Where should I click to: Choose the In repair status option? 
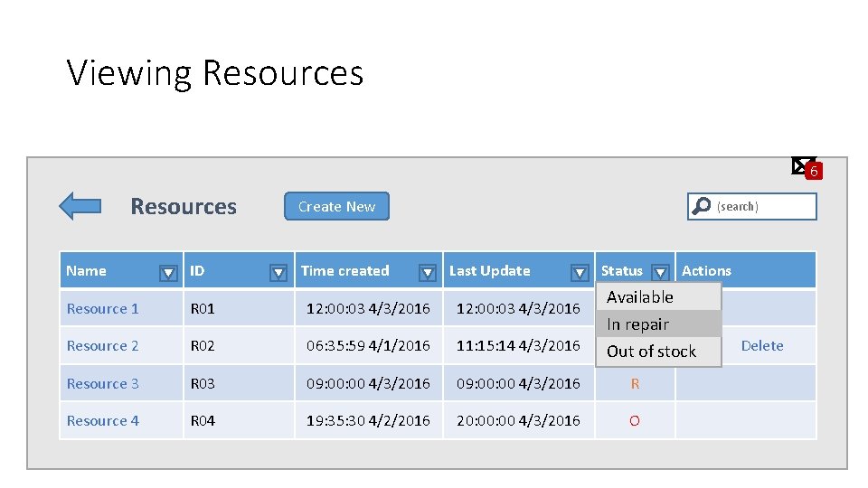tap(638, 324)
